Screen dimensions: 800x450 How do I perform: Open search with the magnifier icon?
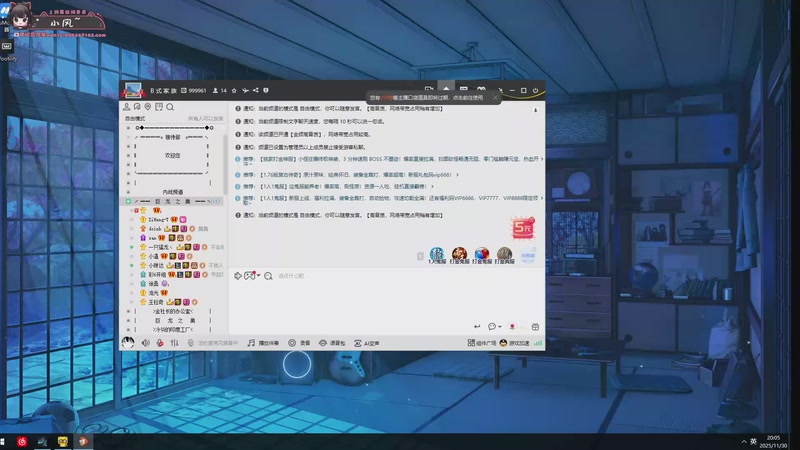tap(170, 107)
